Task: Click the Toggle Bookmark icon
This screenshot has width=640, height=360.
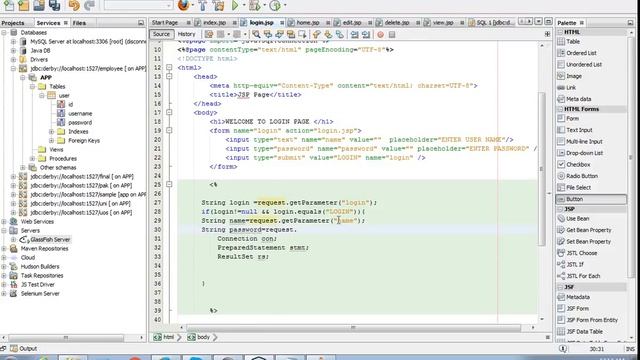Action: point(339,34)
